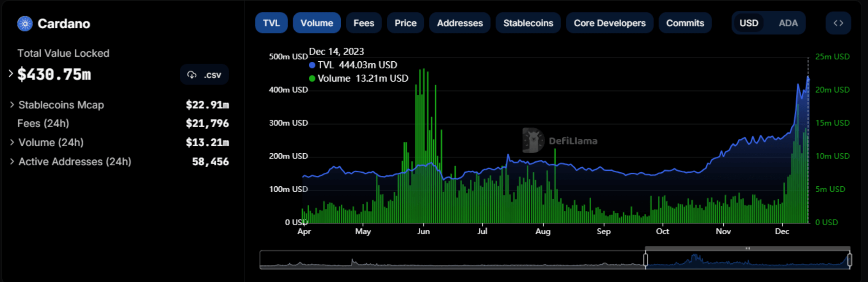
Task: Click the Dec 14, 2023 tooltip date
Action: pos(337,51)
